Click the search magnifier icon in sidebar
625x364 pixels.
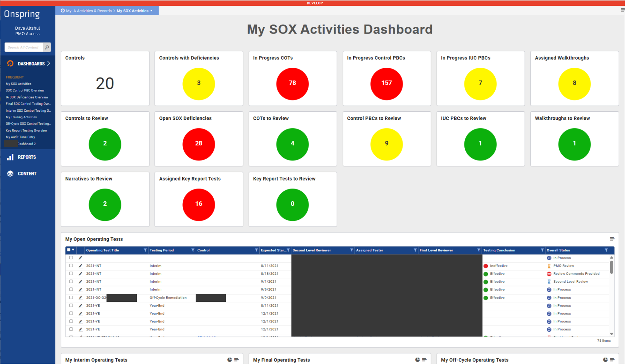tap(47, 47)
